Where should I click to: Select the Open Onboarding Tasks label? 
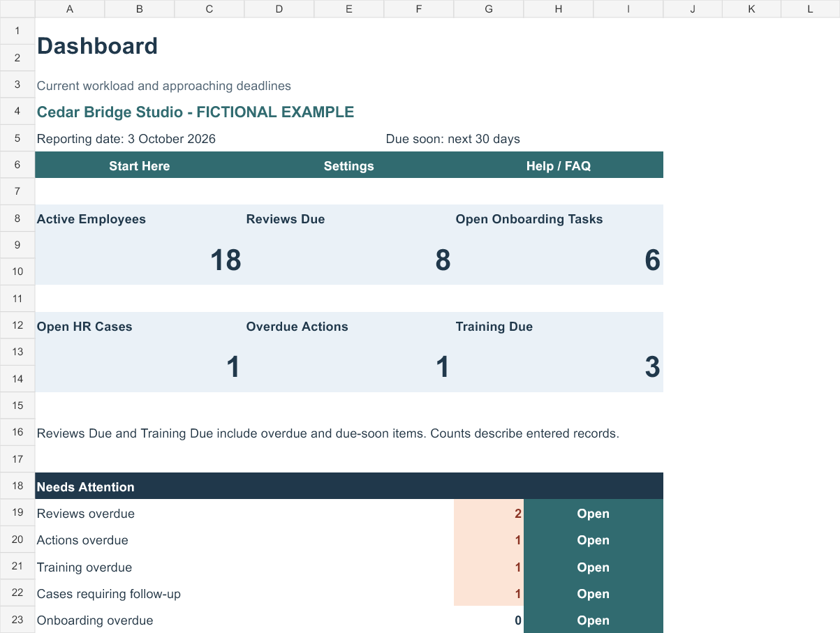tap(529, 219)
